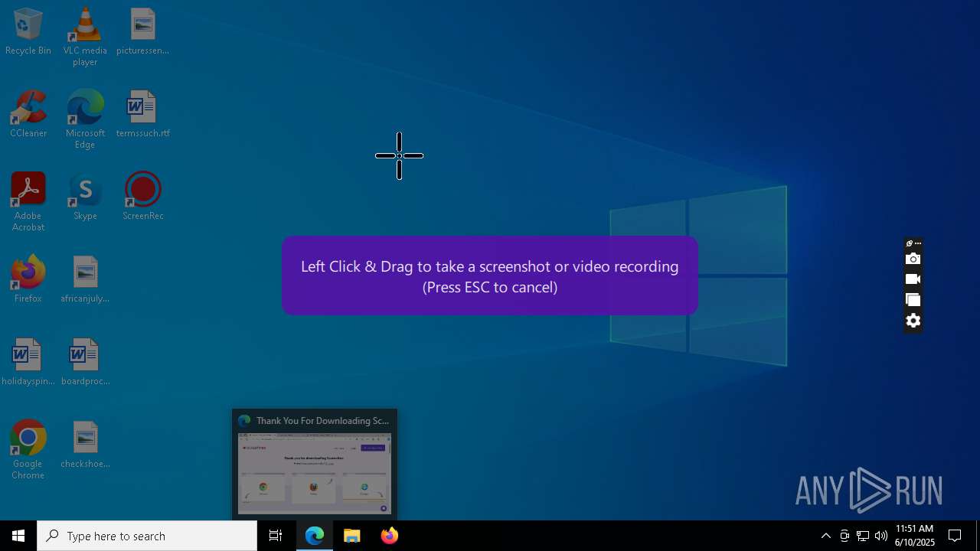Open the ScreenRec gallery stack icon

coord(913,300)
